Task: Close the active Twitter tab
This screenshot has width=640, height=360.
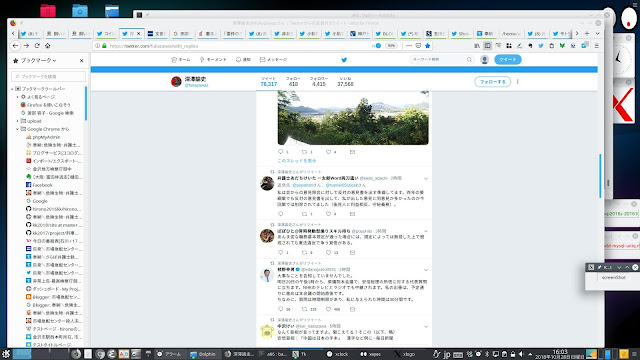Action: (139, 33)
